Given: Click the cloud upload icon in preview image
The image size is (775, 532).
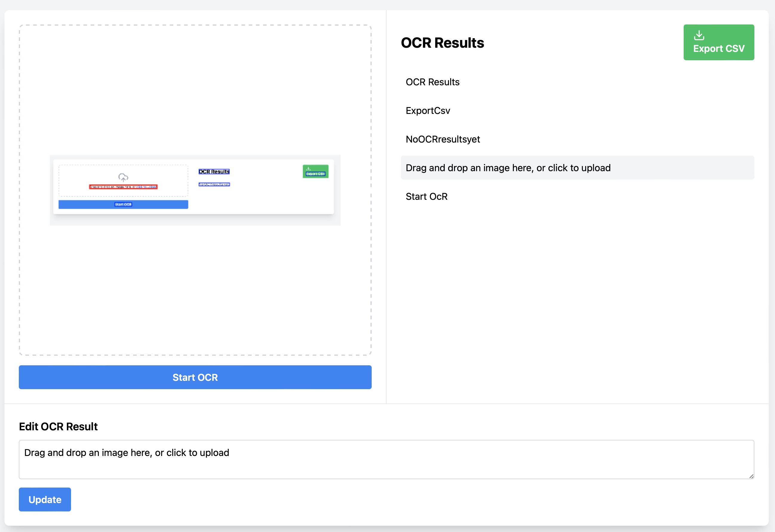Looking at the screenshot, I should tap(123, 177).
